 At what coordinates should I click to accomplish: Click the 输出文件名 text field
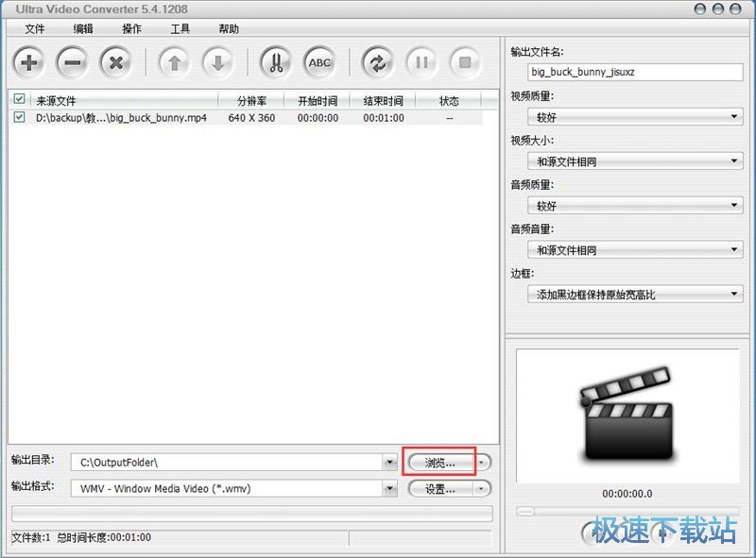click(635, 73)
